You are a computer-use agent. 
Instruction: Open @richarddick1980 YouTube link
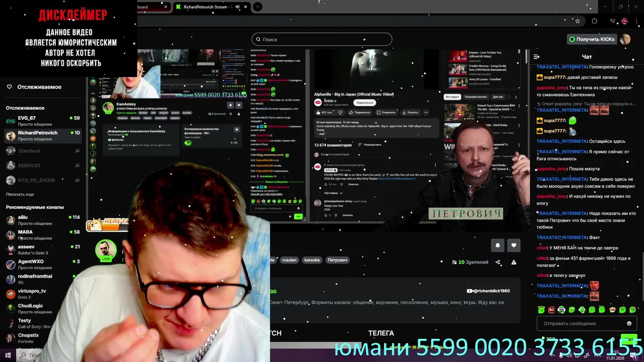coord(488,291)
